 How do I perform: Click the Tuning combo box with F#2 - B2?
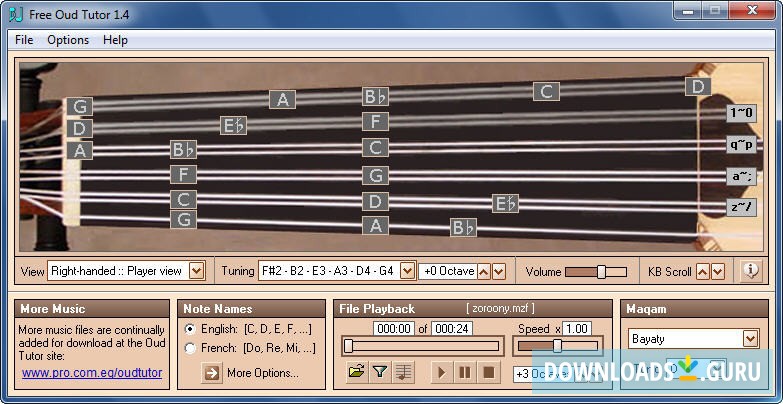[x=337, y=271]
